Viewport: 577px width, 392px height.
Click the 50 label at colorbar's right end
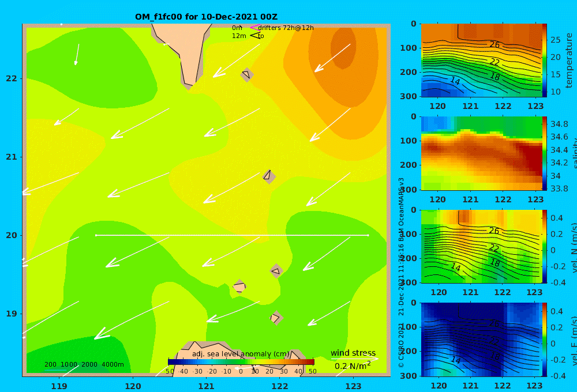(x=312, y=371)
